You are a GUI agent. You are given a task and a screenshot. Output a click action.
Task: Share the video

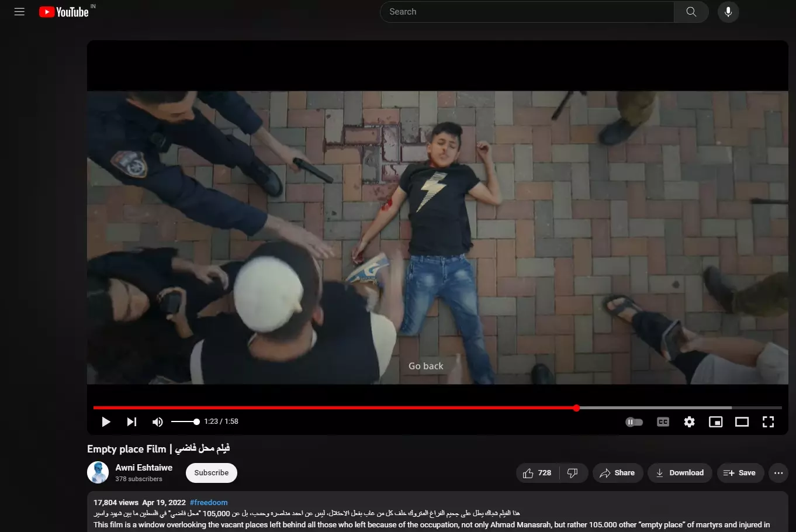[x=618, y=473]
